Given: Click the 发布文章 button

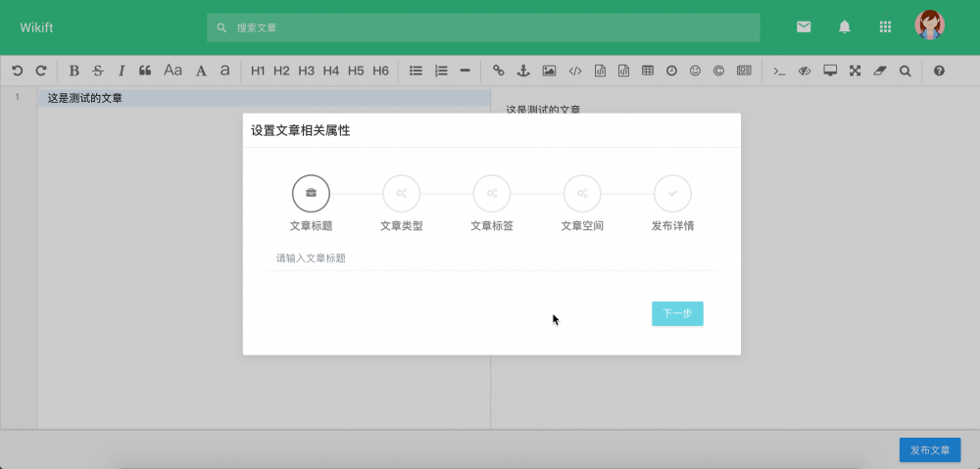Looking at the screenshot, I should pyautogui.click(x=930, y=449).
